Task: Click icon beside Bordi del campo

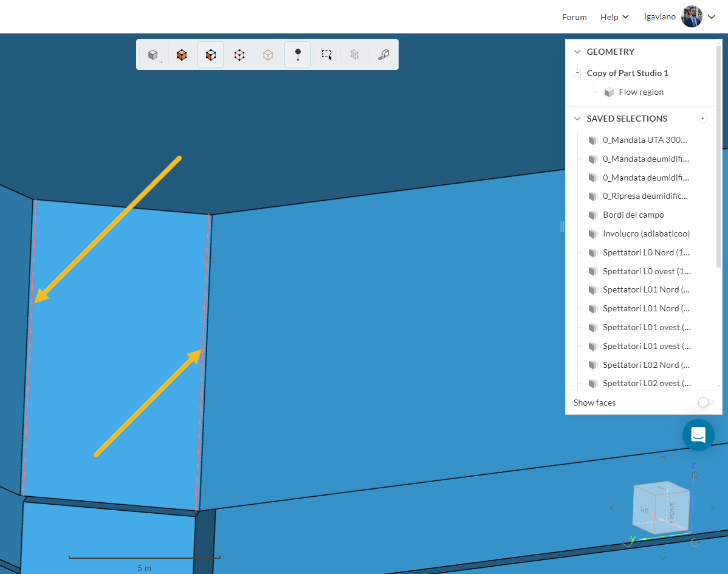Action: tap(593, 215)
